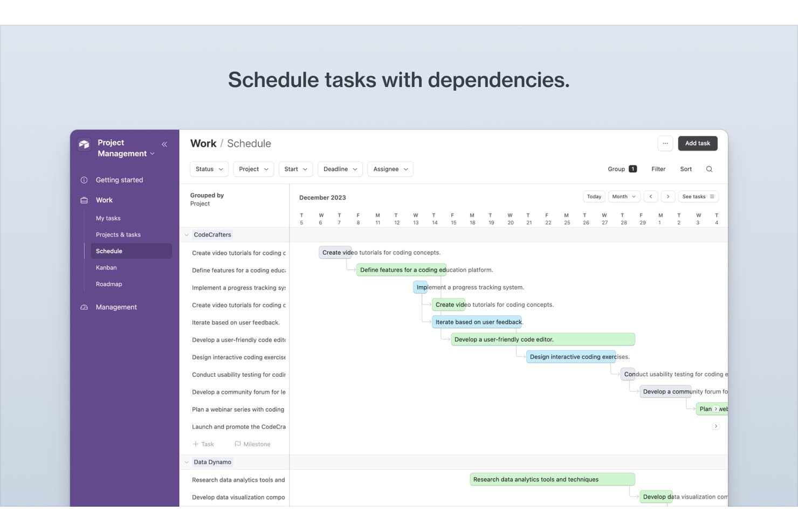Collapse the sidebar with double-chevron icon

[x=164, y=144]
